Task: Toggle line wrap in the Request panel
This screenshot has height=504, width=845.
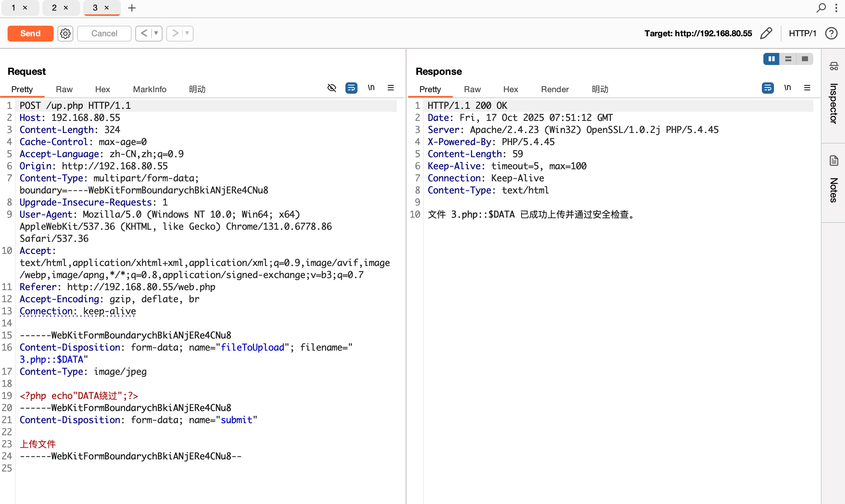Action: pos(351,88)
